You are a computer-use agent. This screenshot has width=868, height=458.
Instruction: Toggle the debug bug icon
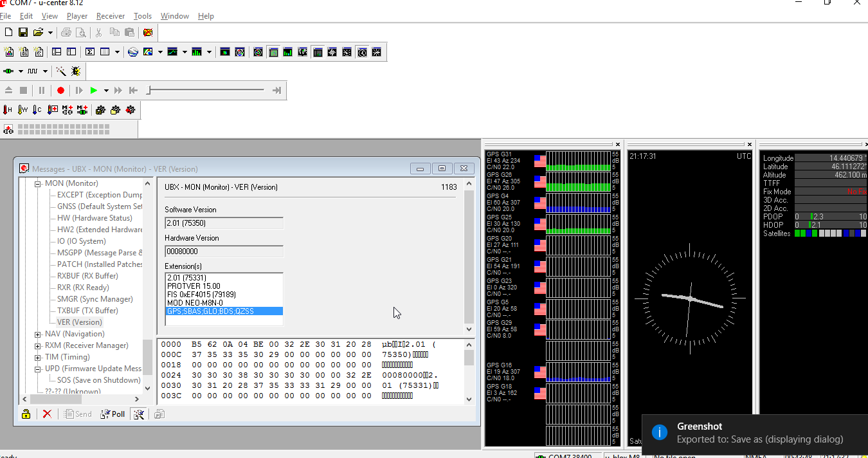[x=76, y=71]
